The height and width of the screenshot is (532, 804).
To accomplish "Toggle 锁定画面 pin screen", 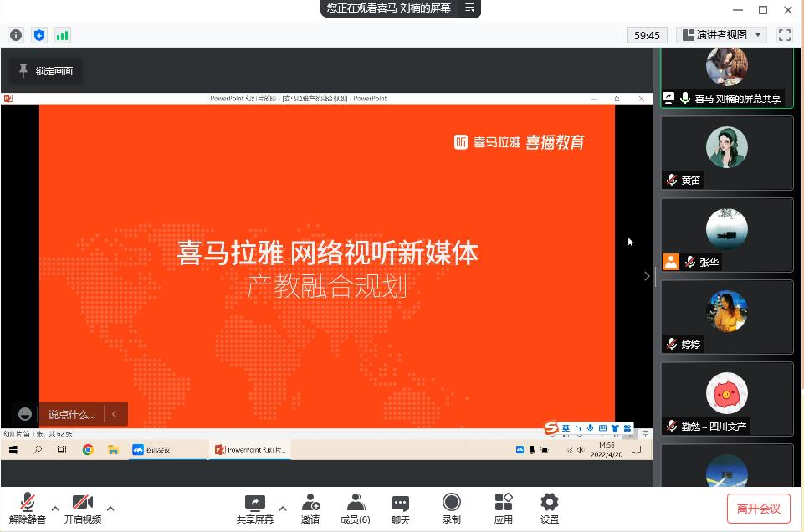I will click(46, 71).
